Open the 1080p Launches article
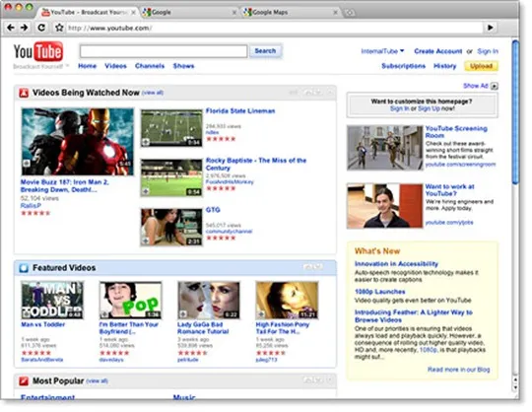The image size is (532, 412). (380, 292)
